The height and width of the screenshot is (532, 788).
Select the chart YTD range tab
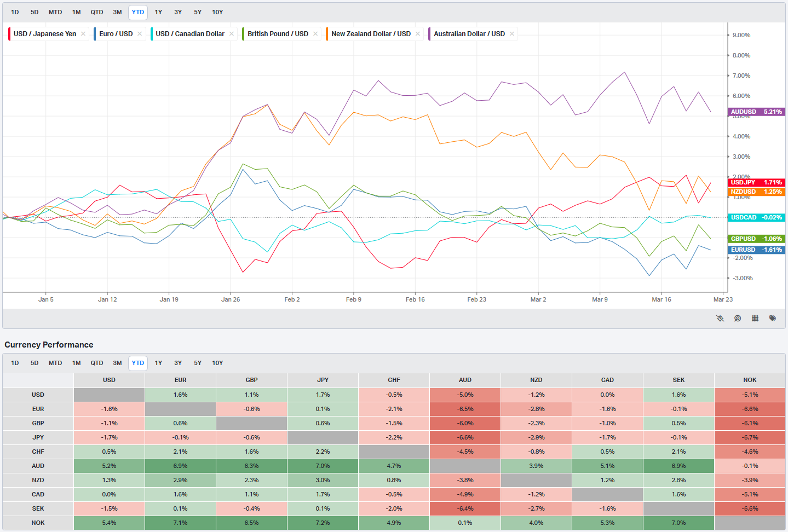(138, 12)
